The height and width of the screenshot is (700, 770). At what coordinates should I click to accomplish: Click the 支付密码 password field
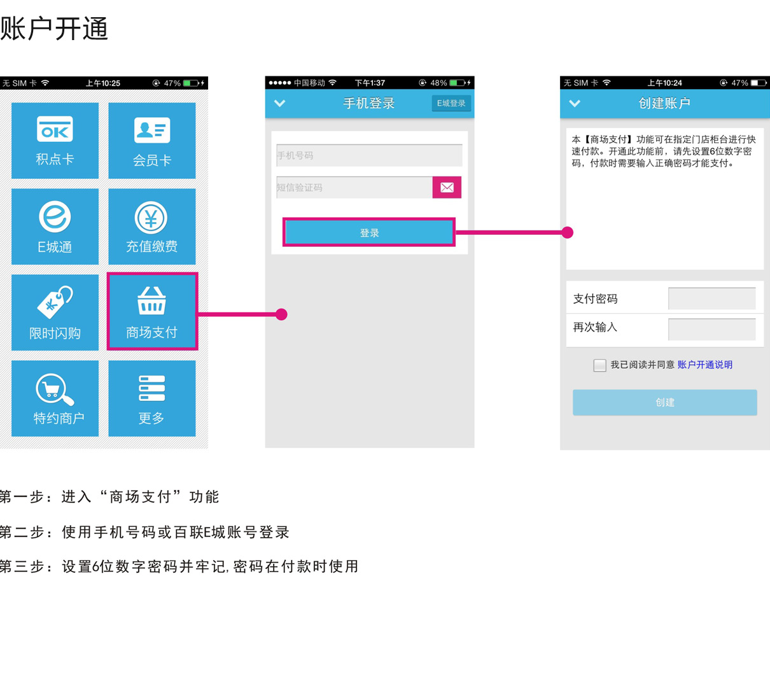[711, 298]
